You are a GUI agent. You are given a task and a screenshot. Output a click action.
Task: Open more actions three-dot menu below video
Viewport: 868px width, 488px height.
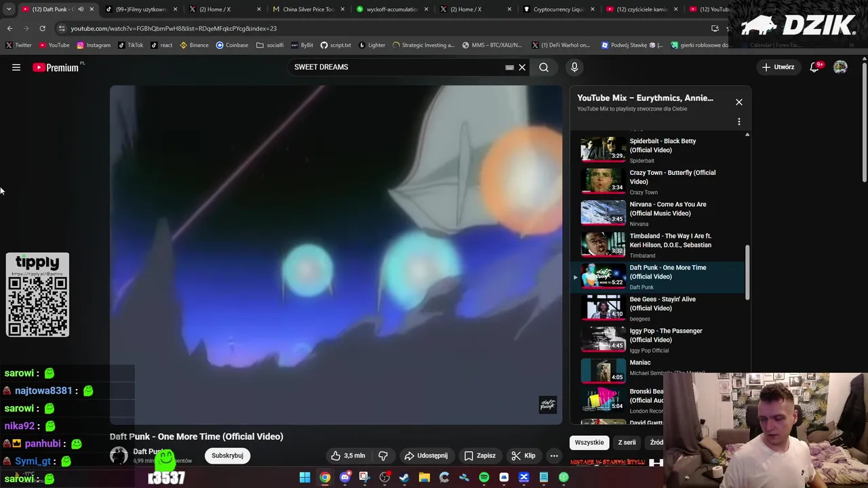pos(554,455)
